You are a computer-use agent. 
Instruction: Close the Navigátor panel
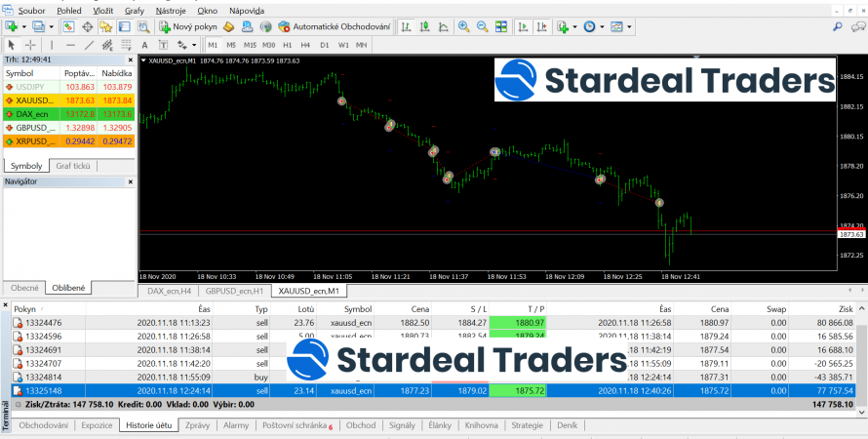click(x=131, y=181)
